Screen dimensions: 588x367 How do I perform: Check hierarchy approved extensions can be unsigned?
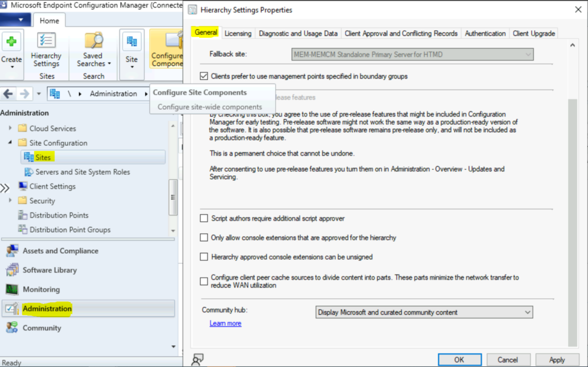click(204, 257)
